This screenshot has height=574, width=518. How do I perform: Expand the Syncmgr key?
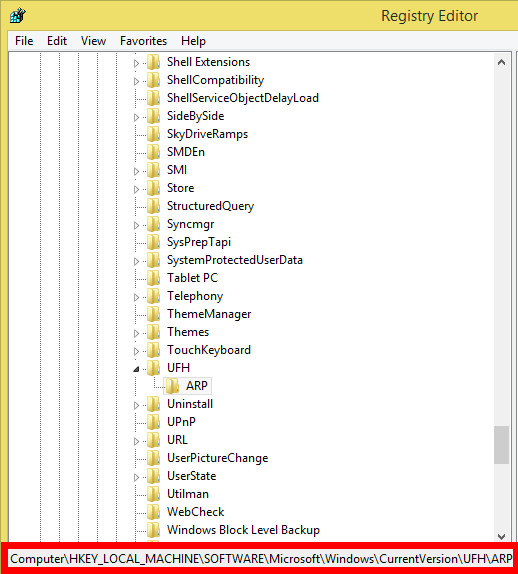click(136, 225)
